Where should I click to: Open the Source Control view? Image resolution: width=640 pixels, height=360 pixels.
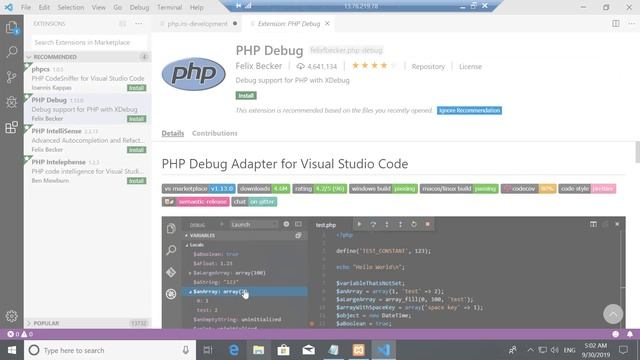pos(11,77)
